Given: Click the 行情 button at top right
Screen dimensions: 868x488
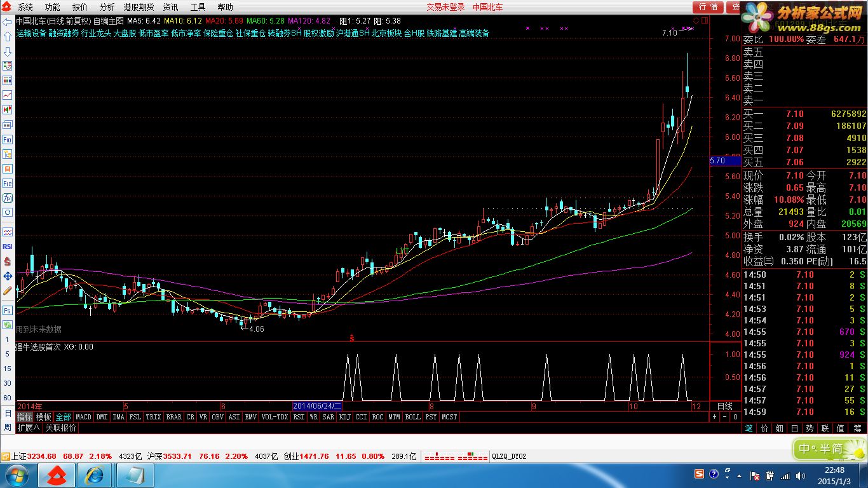Looking at the screenshot, I should coord(709,7).
